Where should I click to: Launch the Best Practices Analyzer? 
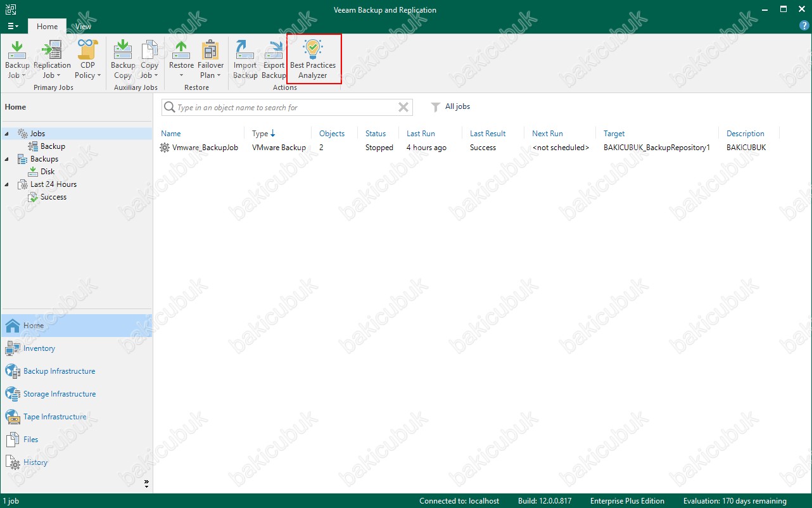313,59
